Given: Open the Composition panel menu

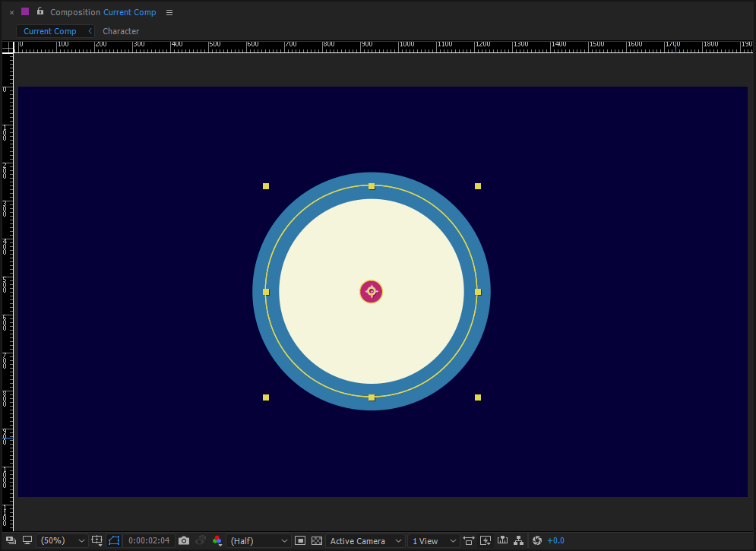Looking at the screenshot, I should [x=169, y=12].
